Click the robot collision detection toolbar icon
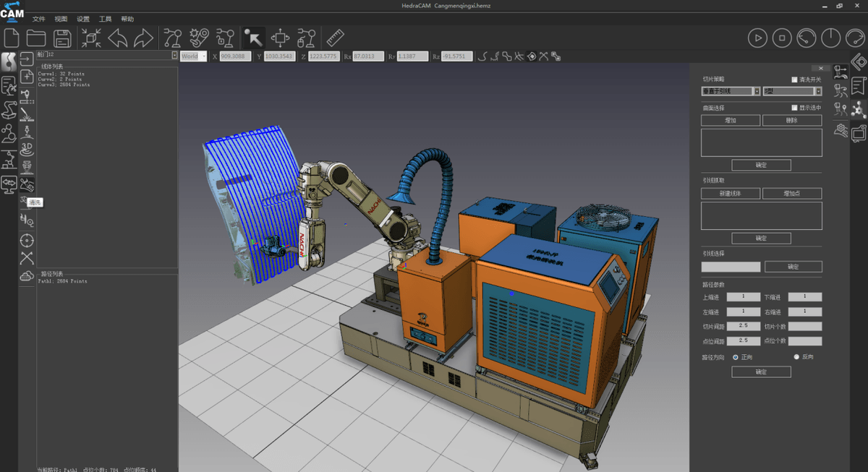Image resolution: width=868 pixels, height=472 pixels. (199, 38)
